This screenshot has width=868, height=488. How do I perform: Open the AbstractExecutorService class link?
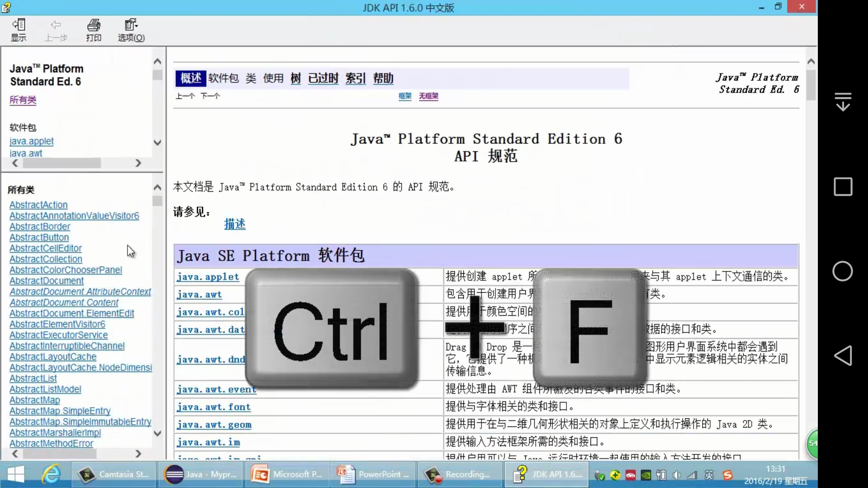click(x=59, y=335)
